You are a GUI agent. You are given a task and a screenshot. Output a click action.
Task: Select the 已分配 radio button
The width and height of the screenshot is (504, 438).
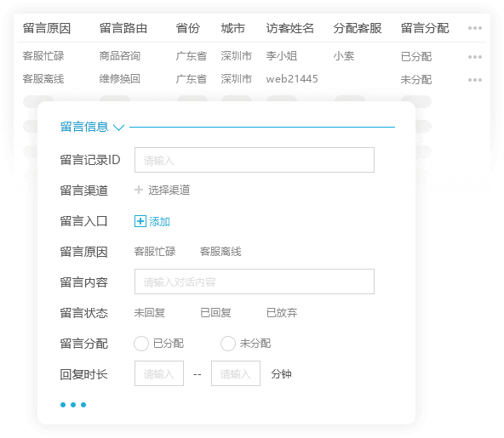tap(141, 344)
